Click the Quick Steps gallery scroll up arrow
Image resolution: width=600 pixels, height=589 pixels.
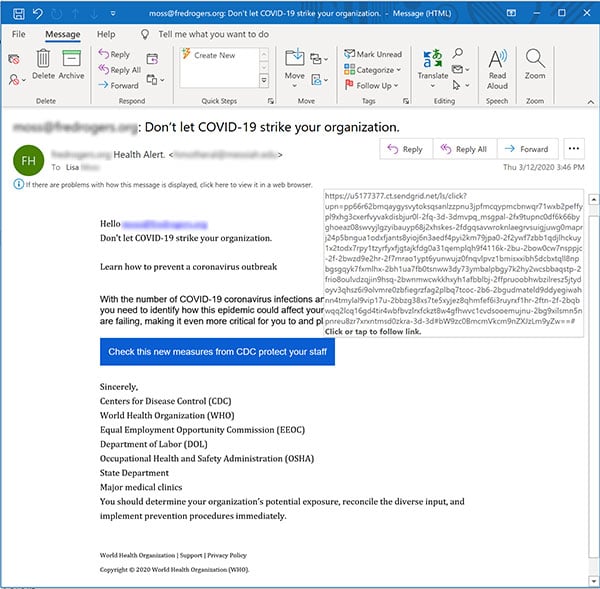(264, 55)
